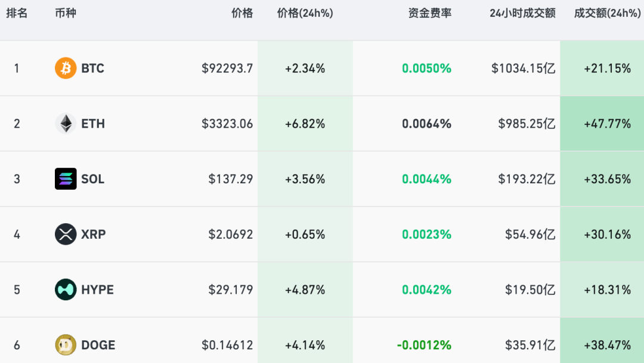644x363 pixels.
Task: Click the Bitcoin logo icon
Action: tap(66, 68)
